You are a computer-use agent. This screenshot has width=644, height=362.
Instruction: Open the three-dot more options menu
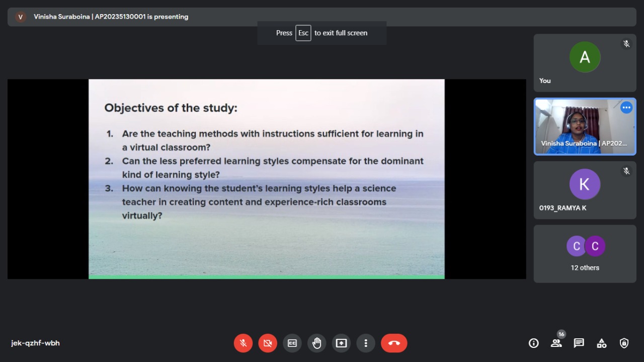[x=366, y=343]
